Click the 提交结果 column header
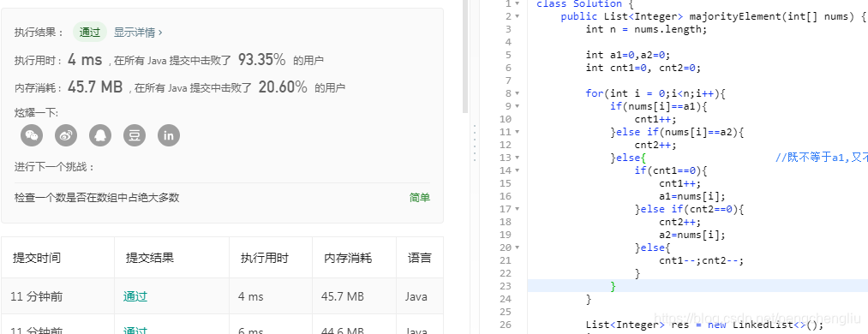This screenshot has height=334, width=868. [x=150, y=258]
